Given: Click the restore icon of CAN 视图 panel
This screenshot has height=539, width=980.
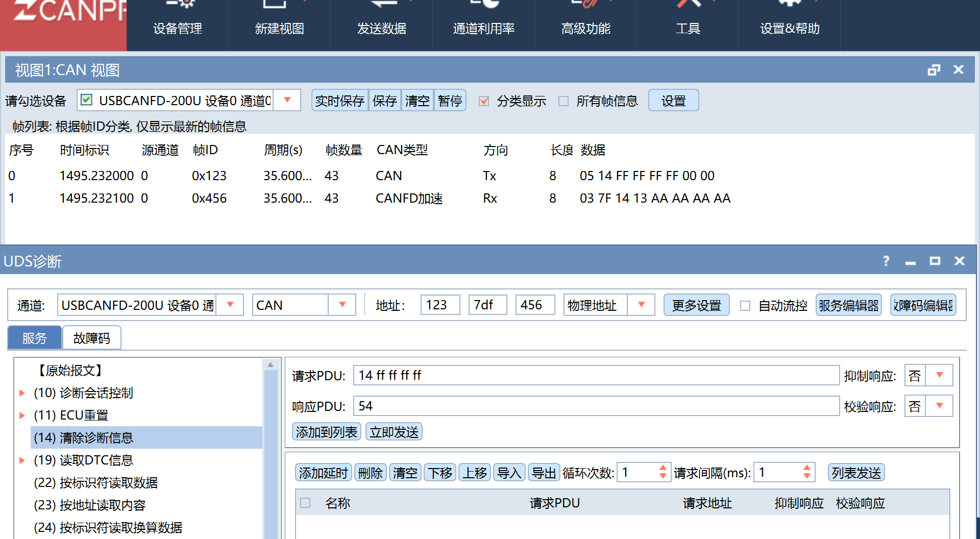Looking at the screenshot, I should [934, 70].
